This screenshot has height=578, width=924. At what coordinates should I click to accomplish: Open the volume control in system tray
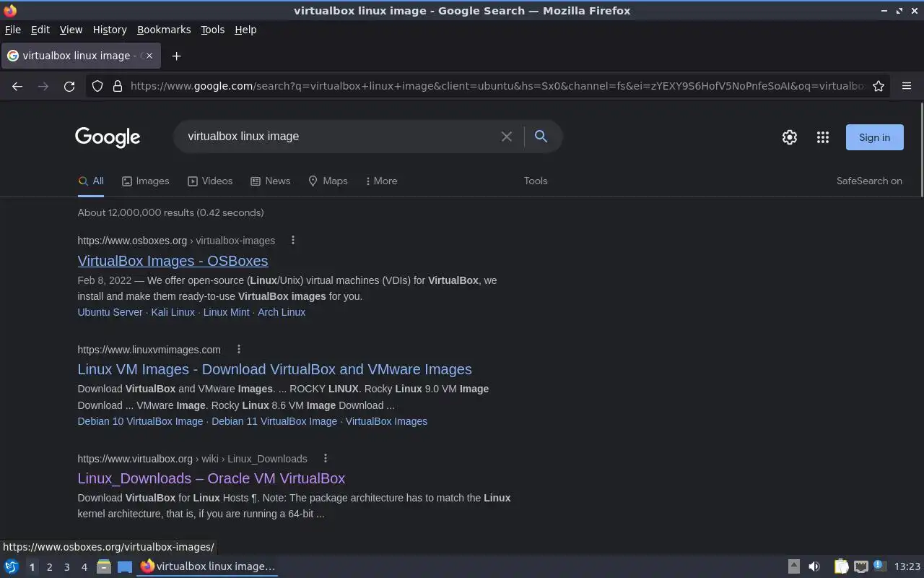pos(814,566)
